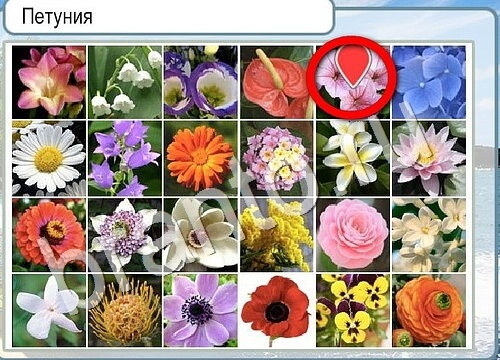The image size is (500, 360).
Task: Choose the yellow fluffy mimosa branch
Action: point(277,235)
